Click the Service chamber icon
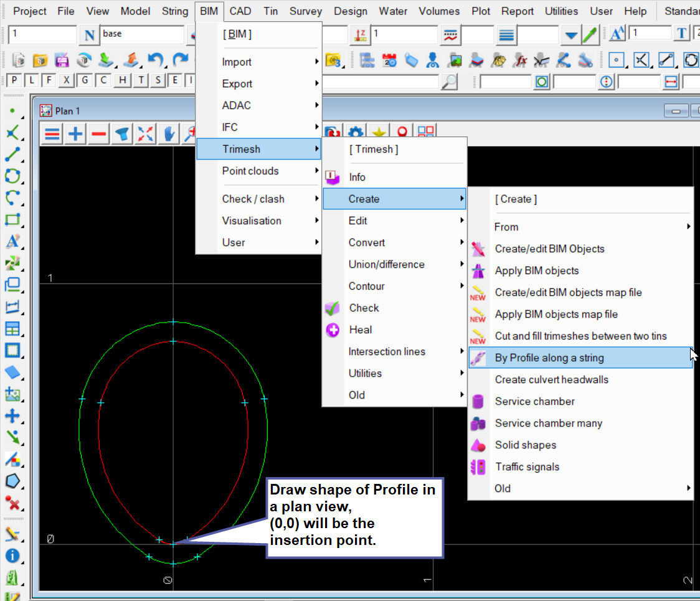700x601 pixels. tap(478, 402)
